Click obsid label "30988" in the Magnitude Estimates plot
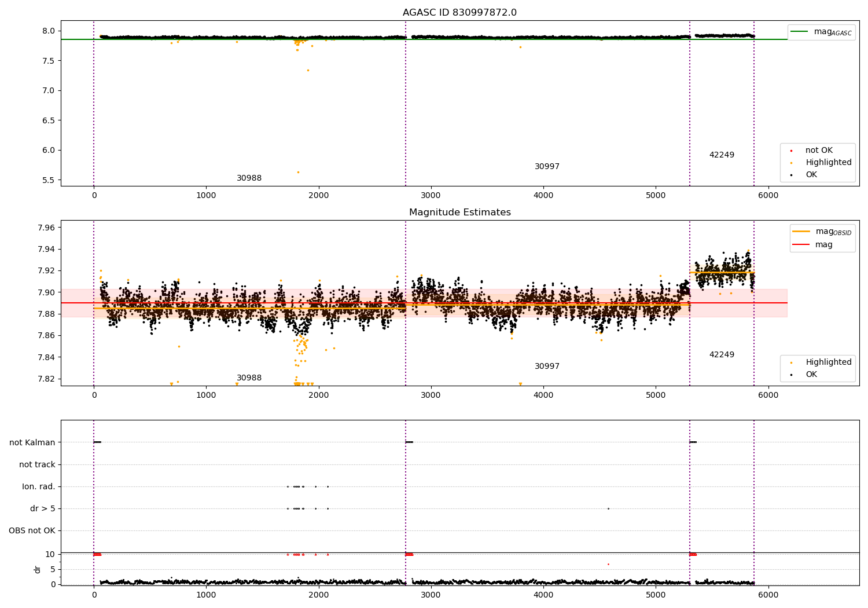Viewport: 868px width, 608px height. 249,378
